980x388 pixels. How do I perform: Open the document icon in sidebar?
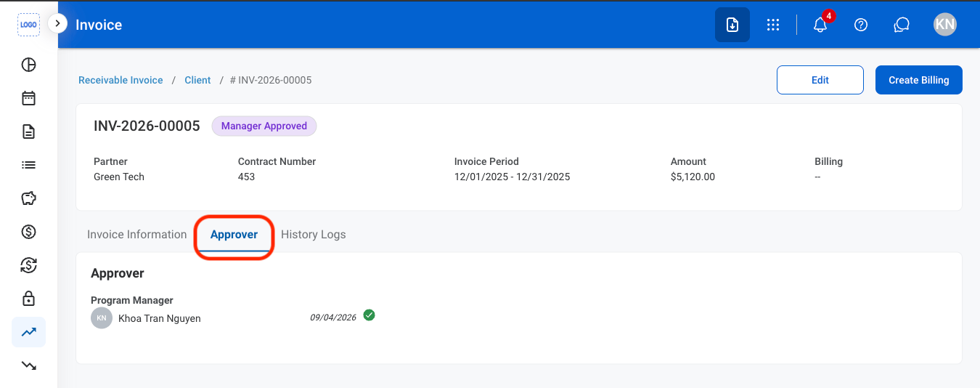click(x=28, y=132)
